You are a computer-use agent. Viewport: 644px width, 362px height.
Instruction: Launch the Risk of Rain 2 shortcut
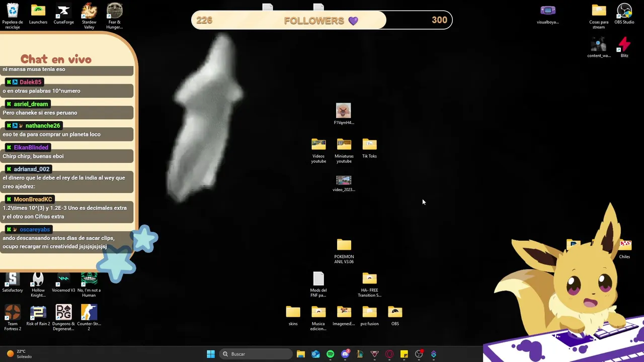(x=38, y=316)
